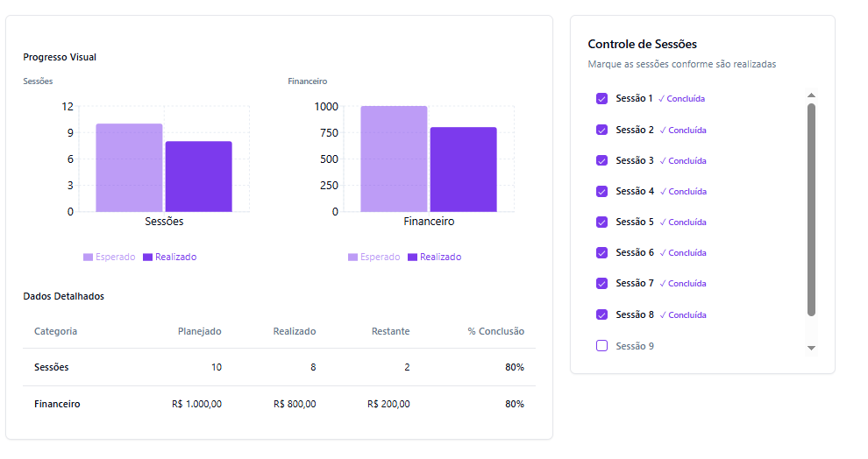Toggle the Sessão 3 checkbox off

pos(601,160)
